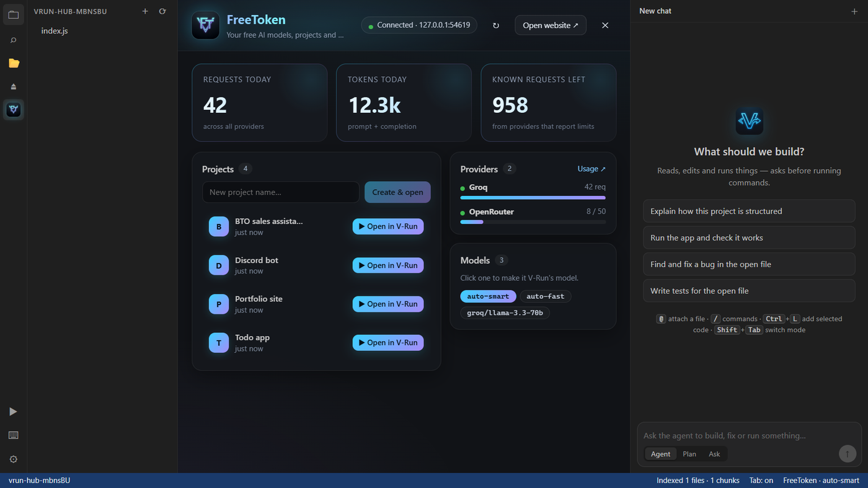Open the Usage link in Providers
Screen dimensions: 868x488
(x=591, y=169)
